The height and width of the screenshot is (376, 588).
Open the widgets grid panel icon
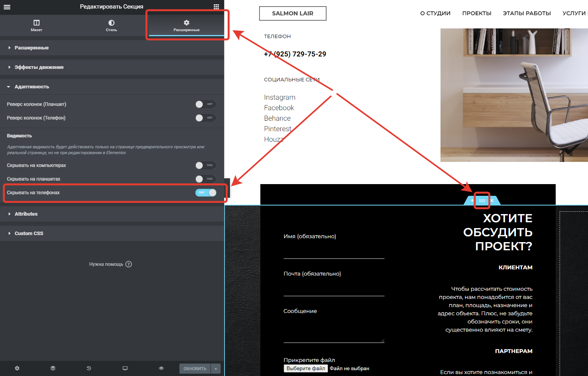(x=216, y=7)
